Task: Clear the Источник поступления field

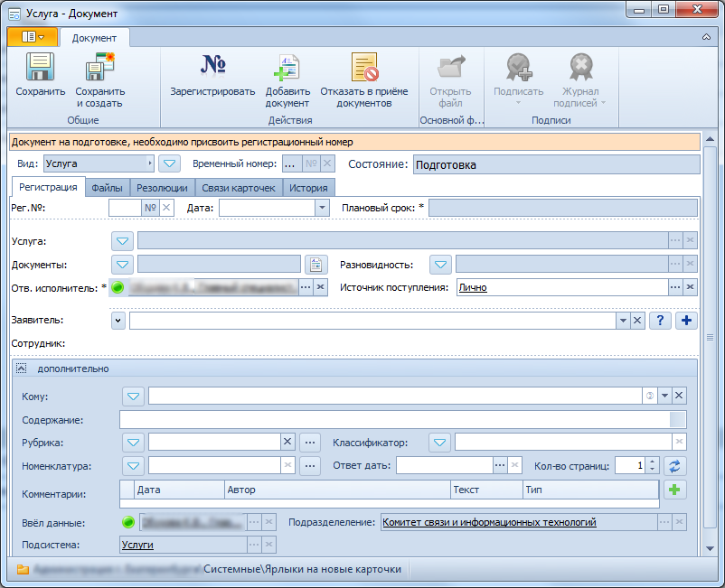Action: [x=690, y=287]
